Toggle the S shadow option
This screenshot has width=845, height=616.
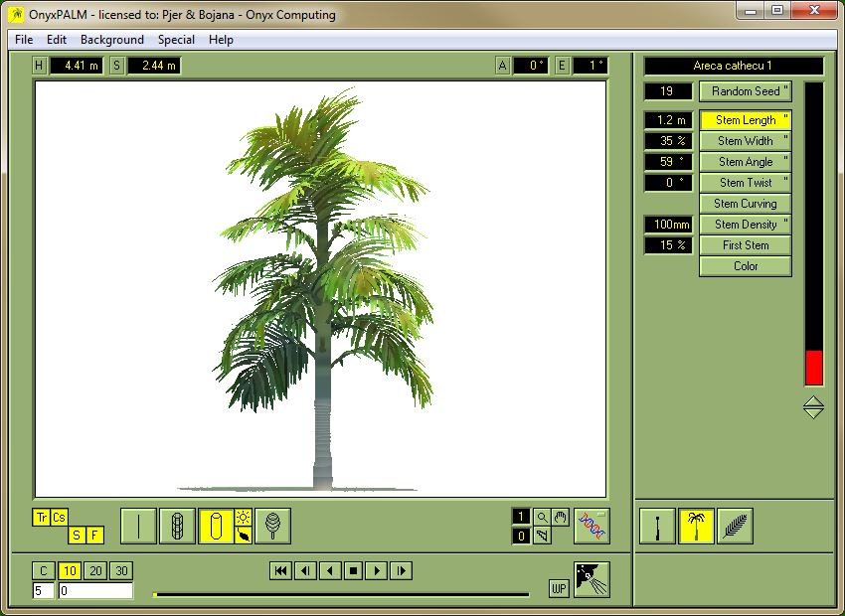(77, 536)
